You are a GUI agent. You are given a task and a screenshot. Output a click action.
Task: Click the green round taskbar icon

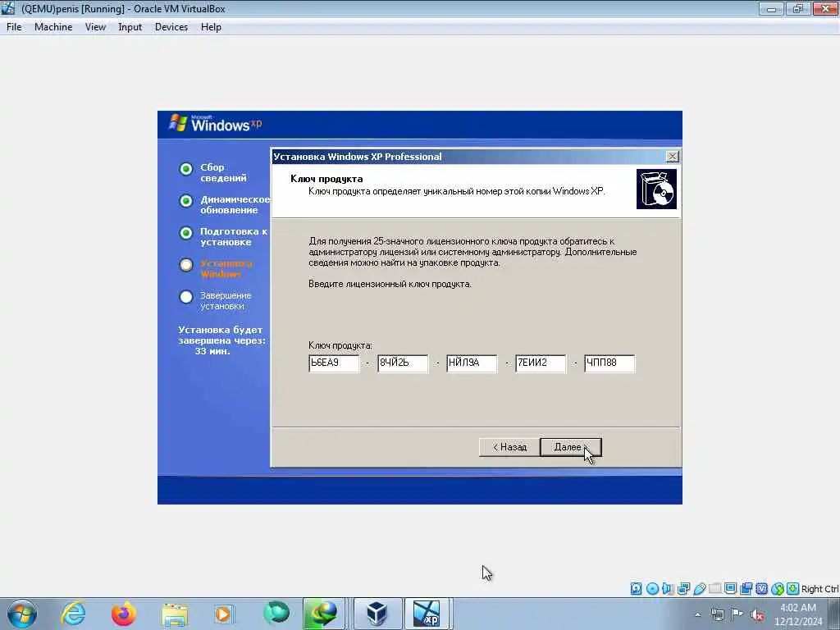276,612
